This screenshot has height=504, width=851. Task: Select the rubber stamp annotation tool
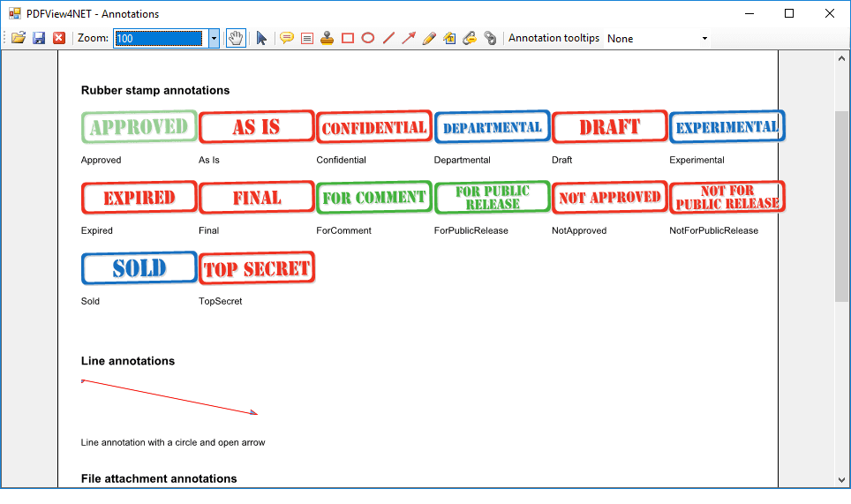(327, 38)
